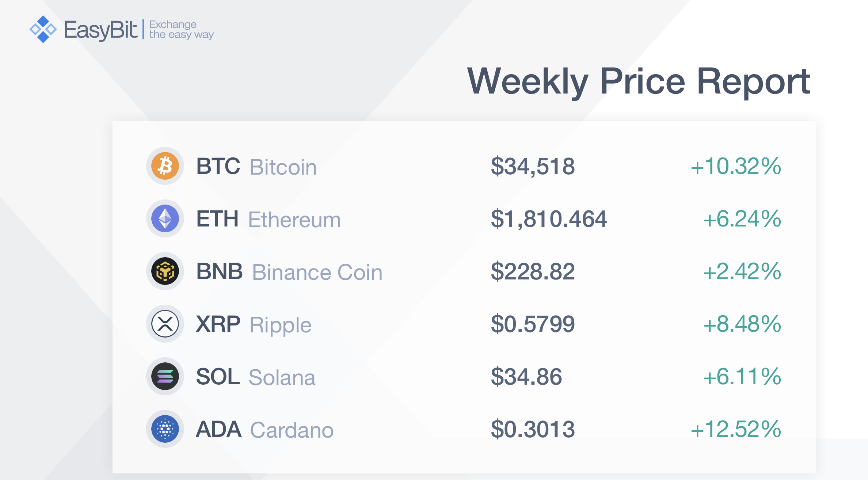Viewport: 868px width, 480px height.
Task: Click the Bitcoin change +10.32%
Action: point(736,166)
